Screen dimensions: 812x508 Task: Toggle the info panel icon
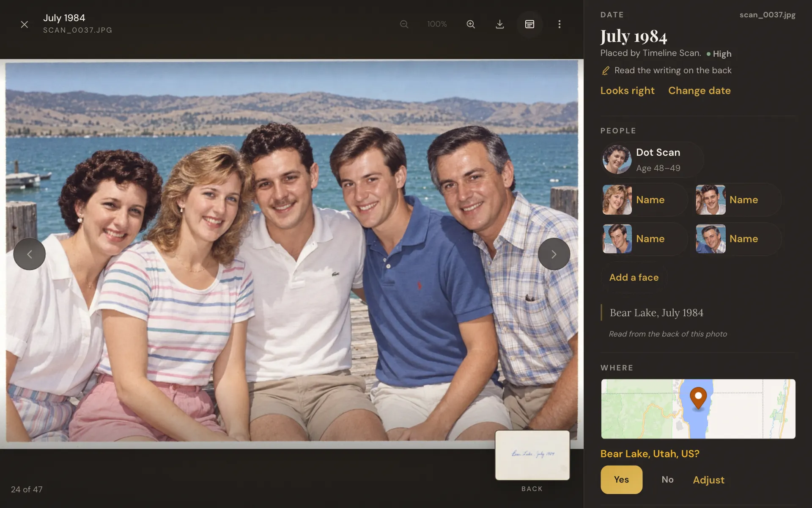529,24
